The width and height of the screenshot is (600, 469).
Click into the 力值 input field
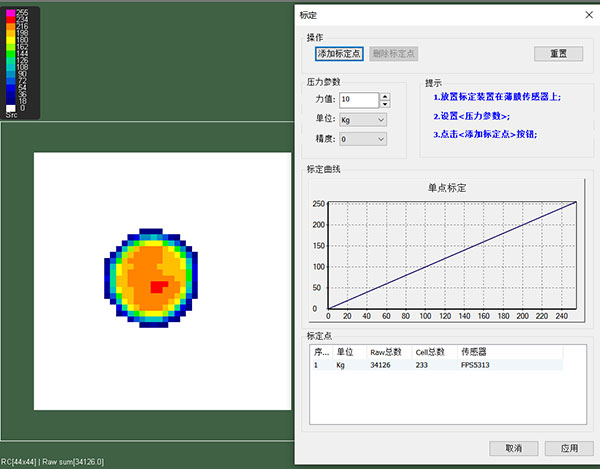tap(358, 100)
